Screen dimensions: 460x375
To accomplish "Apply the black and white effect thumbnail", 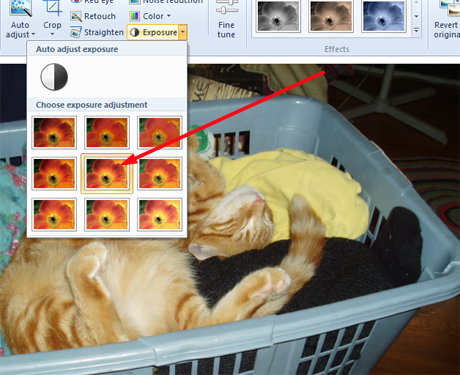I will (x=278, y=16).
